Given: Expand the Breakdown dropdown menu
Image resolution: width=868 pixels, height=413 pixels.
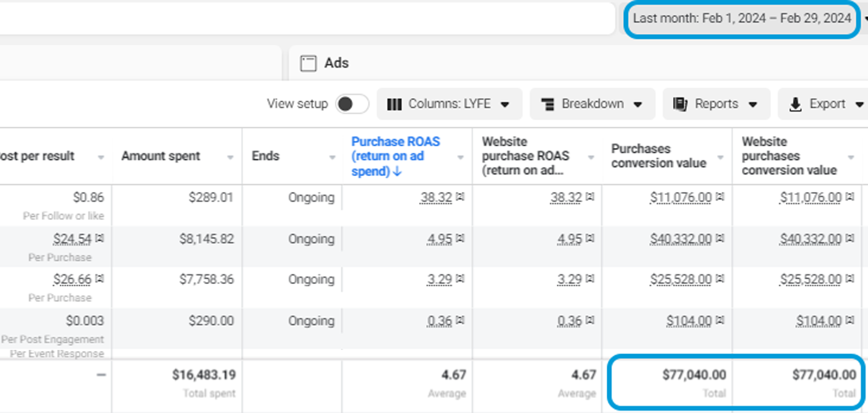Looking at the screenshot, I should (593, 104).
